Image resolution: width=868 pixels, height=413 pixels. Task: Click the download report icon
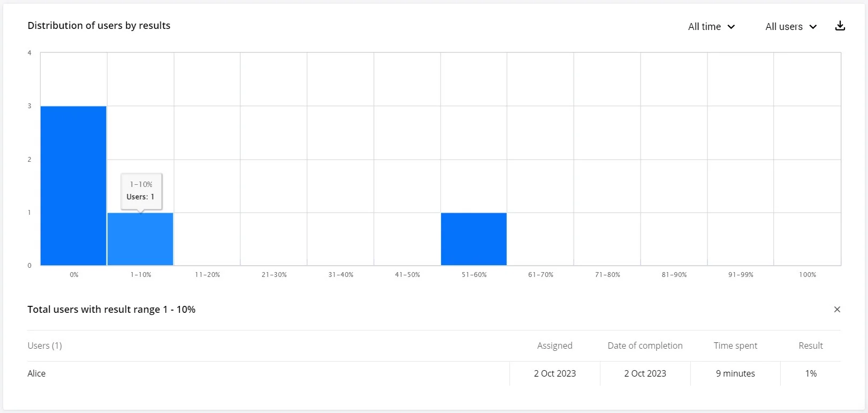(840, 26)
